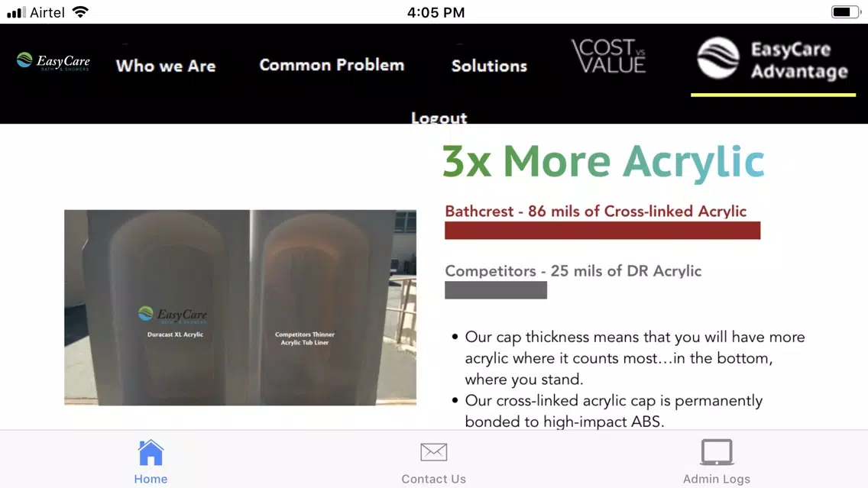Tap the Home house icon
Image resolution: width=868 pixels, height=488 pixels.
click(x=151, y=453)
